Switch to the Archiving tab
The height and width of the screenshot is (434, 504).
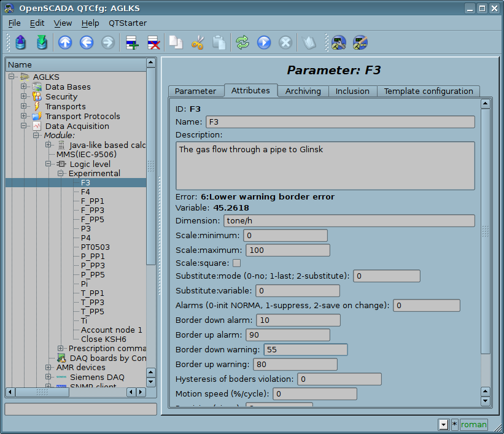303,91
